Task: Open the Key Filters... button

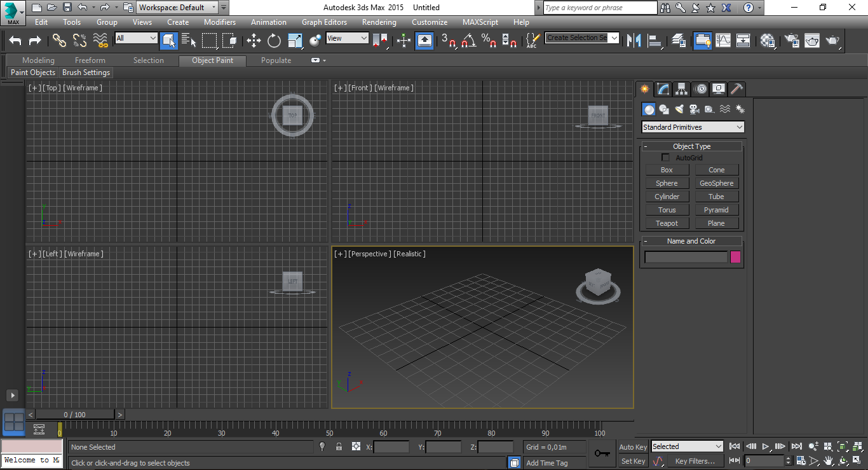Action: coord(695,461)
